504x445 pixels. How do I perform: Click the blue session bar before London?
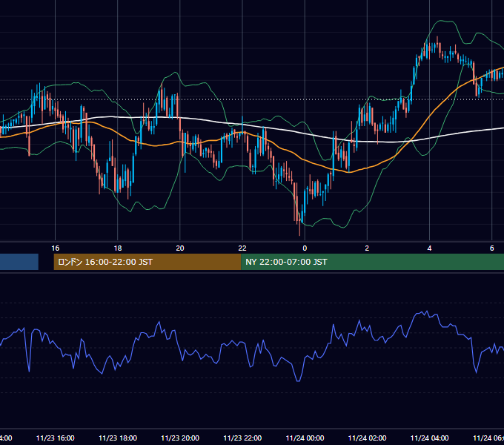click(x=19, y=262)
